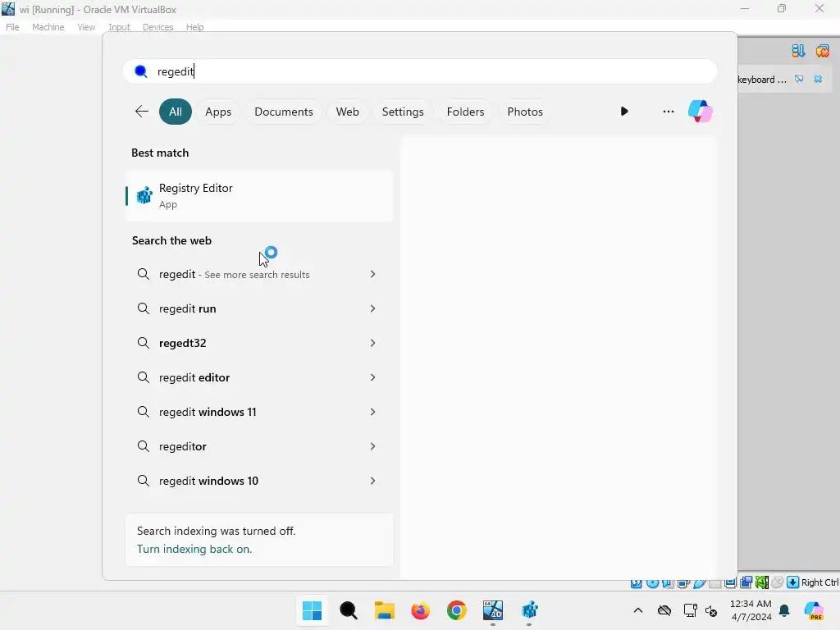Image resolution: width=840 pixels, height=630 pixels.
Task: Click the VirtualBox delete all notifications icon
Action: click(822, 50)
